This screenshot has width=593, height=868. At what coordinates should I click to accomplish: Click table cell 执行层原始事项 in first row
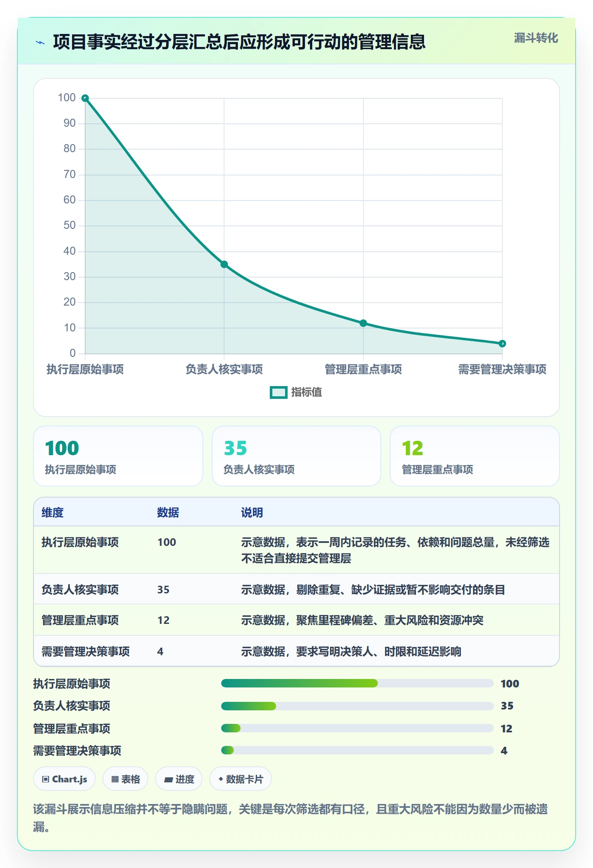[x=80, y=542]
